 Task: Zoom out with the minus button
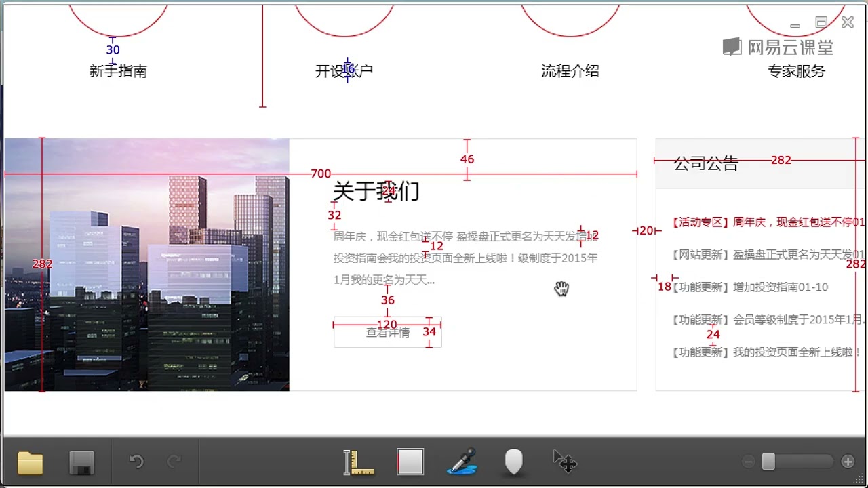click(749, 462)
